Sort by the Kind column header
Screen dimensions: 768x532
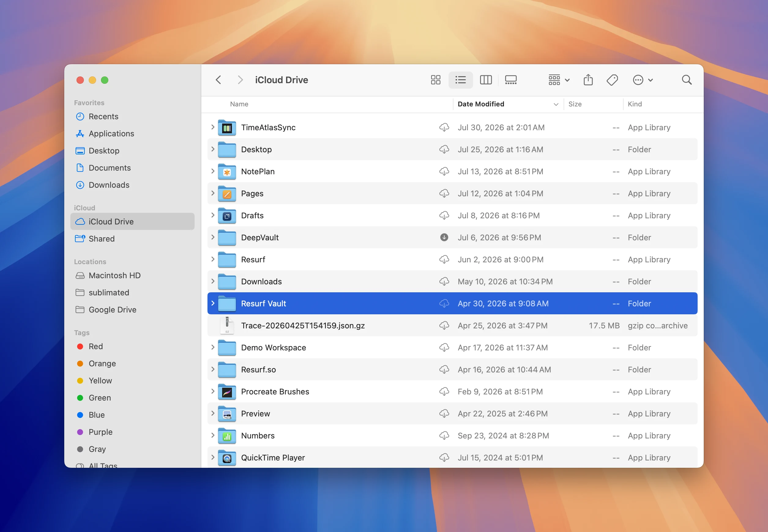635,104
